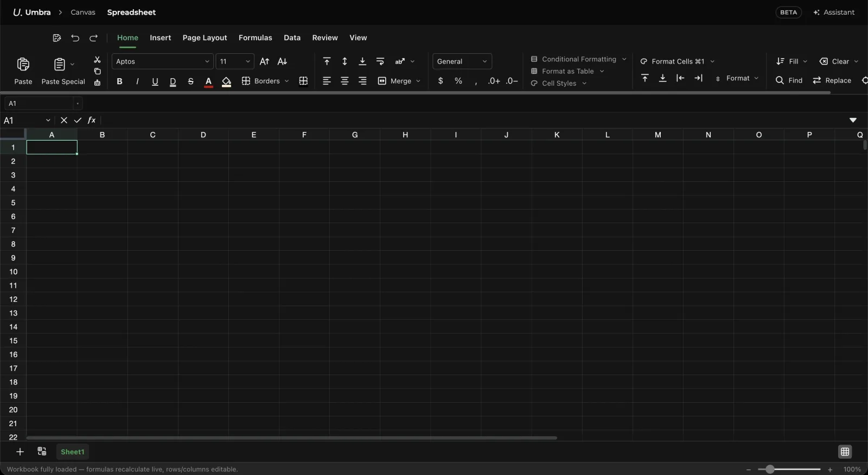Open the font size 11 dropdown
This screenshot has width=868, height=475.
pos(235,61)
